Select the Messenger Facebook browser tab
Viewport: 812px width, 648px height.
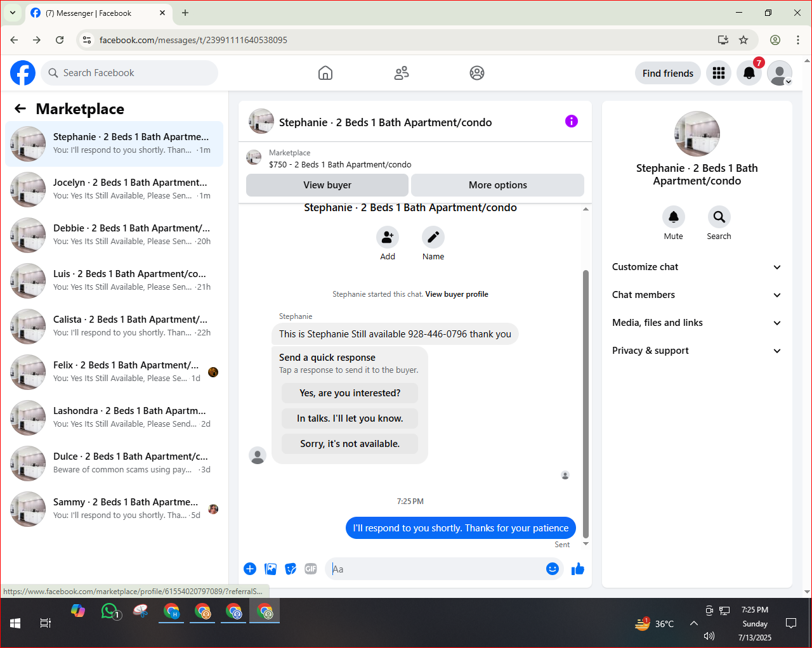coord(98,13)
